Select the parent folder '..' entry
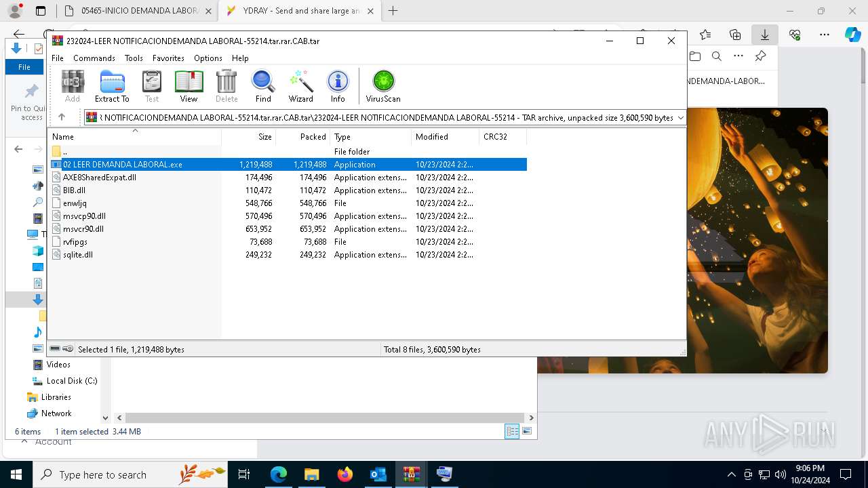The image size is (868, 488). coord(288,151)
